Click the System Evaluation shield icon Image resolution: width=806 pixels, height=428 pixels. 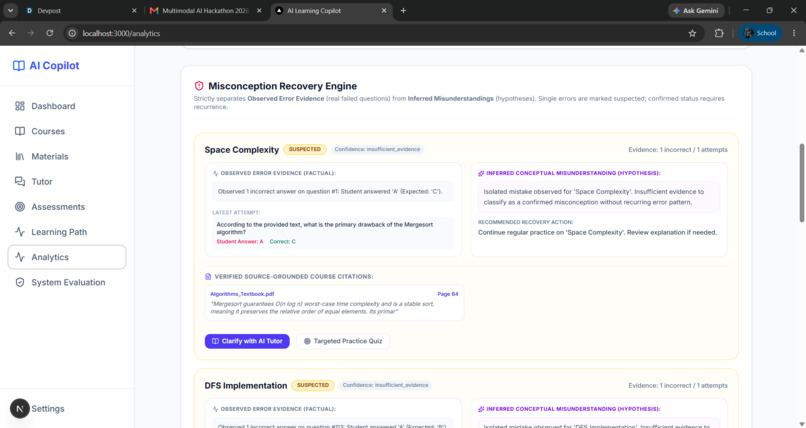coord(20,282)
